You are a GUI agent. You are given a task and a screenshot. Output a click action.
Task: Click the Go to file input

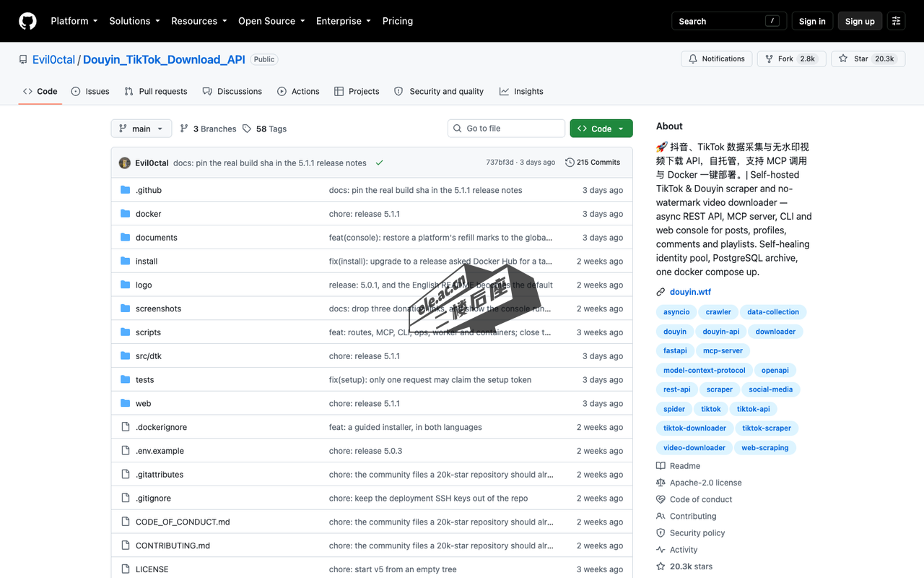pos(506,129)
